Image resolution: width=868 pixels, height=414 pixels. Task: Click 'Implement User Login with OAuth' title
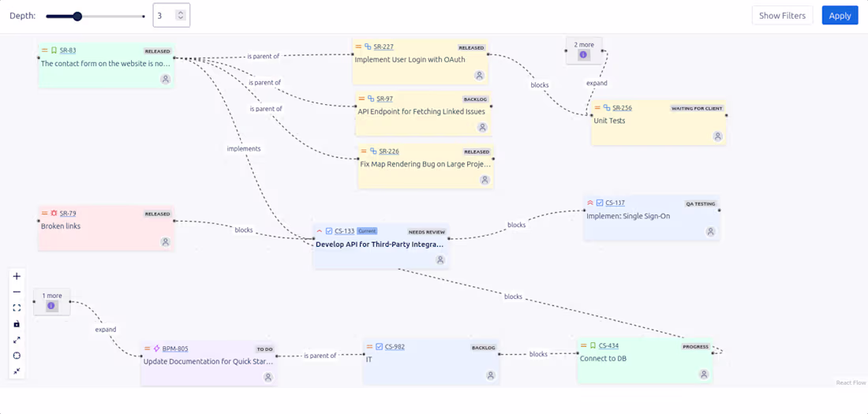click(410, 59)
